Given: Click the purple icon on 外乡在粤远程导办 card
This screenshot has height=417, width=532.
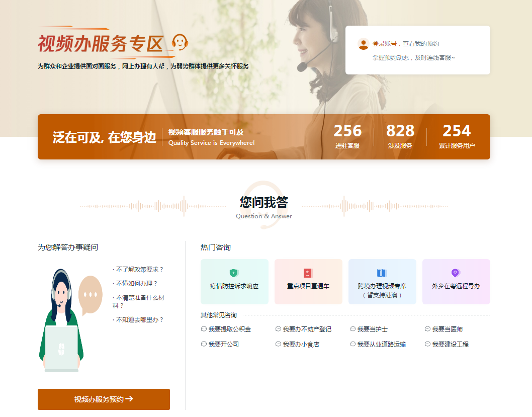Looking at the screenshot, I should click(456, 273).
